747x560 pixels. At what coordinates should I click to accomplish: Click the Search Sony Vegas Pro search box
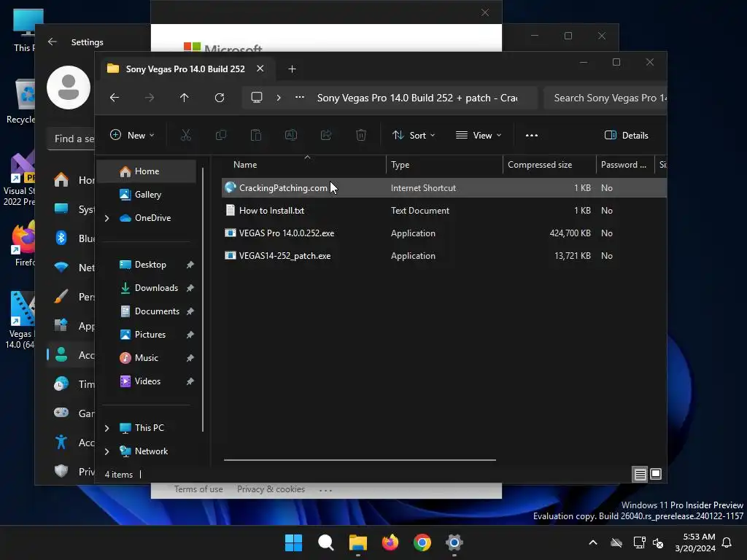click(x=605, y=98)
